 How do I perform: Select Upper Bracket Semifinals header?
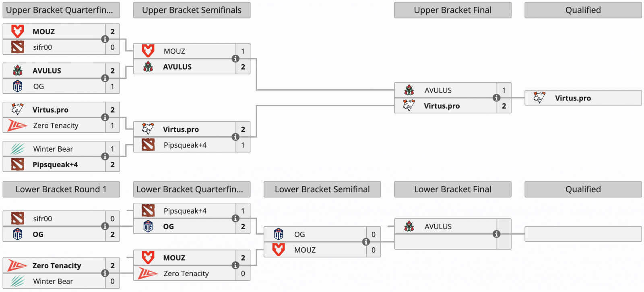(x=192, y=10)
